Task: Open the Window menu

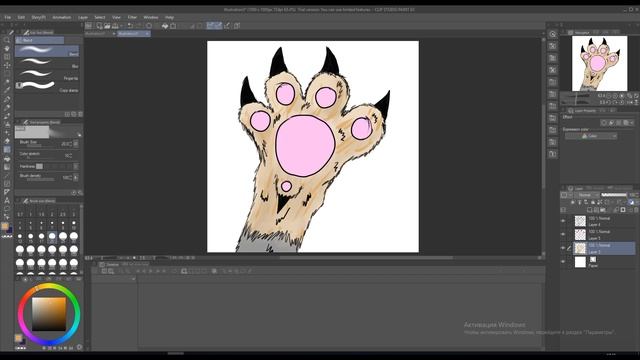Action: pos(151,18)
